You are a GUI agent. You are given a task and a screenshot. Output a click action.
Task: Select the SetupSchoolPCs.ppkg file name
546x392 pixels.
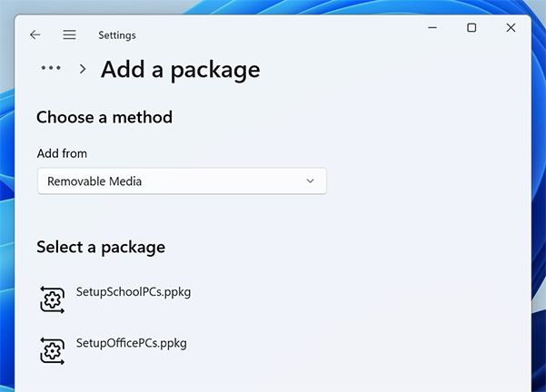[x=133, y=292]
